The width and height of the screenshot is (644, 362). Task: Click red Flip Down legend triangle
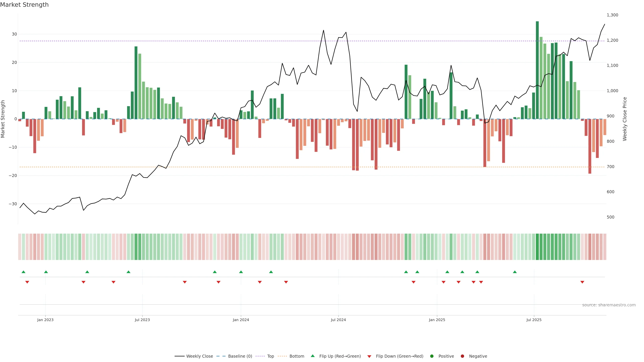[x=369, y=356]
